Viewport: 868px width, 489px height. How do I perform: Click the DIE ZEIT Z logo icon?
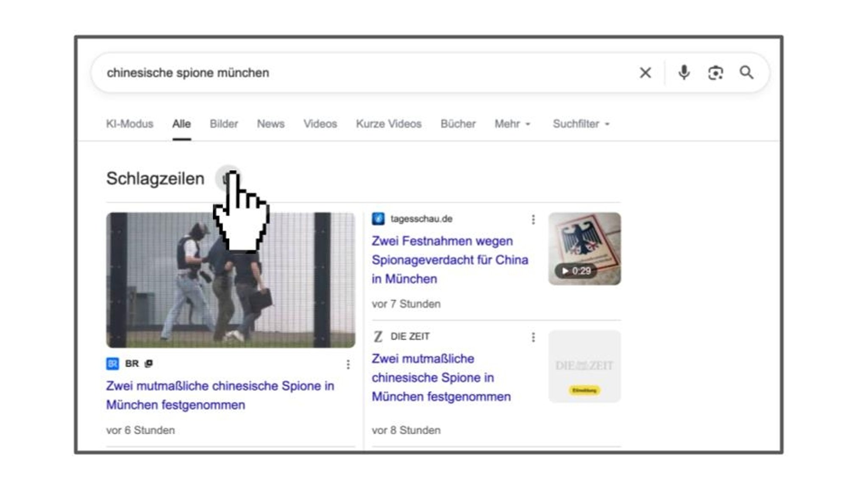click(378, 337)
